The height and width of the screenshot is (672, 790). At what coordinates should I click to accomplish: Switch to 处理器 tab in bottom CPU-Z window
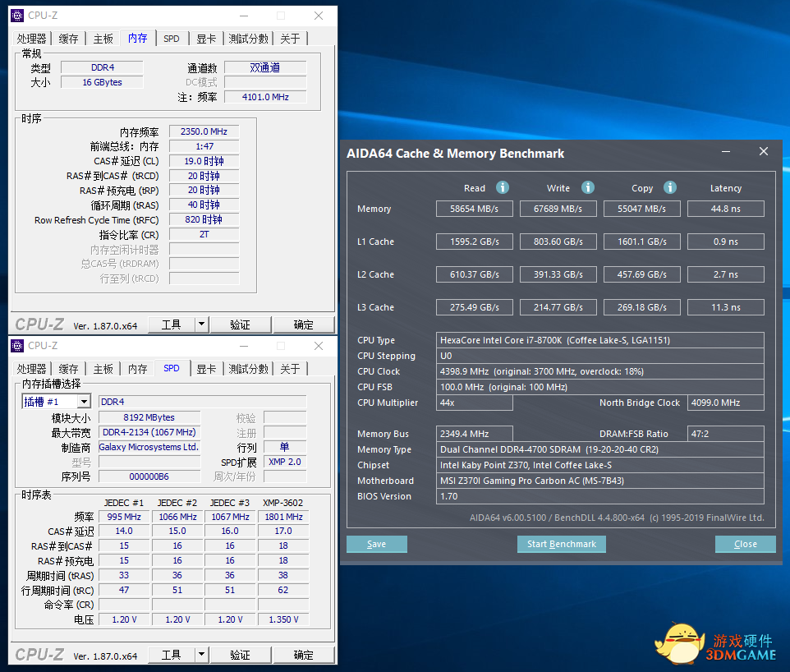point(31,369)
